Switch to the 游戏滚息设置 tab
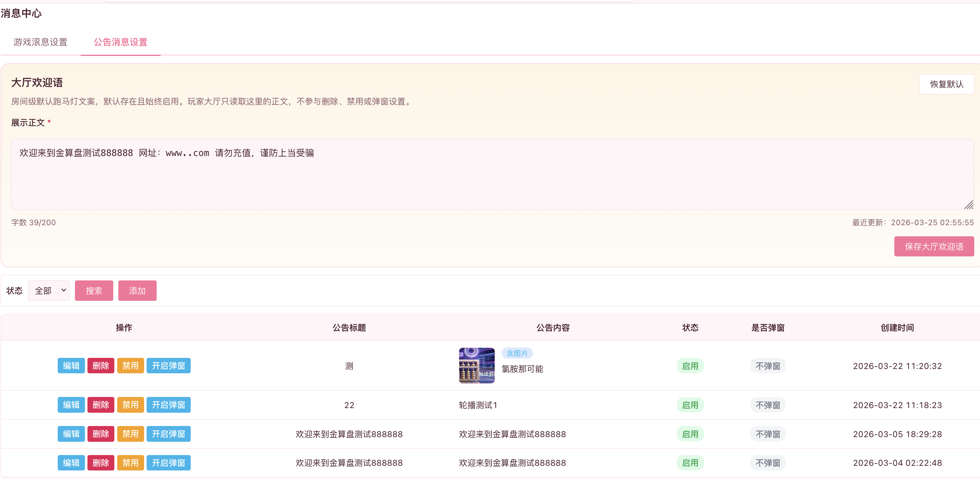This screenshot has height=497, width=980. point(41,42)
